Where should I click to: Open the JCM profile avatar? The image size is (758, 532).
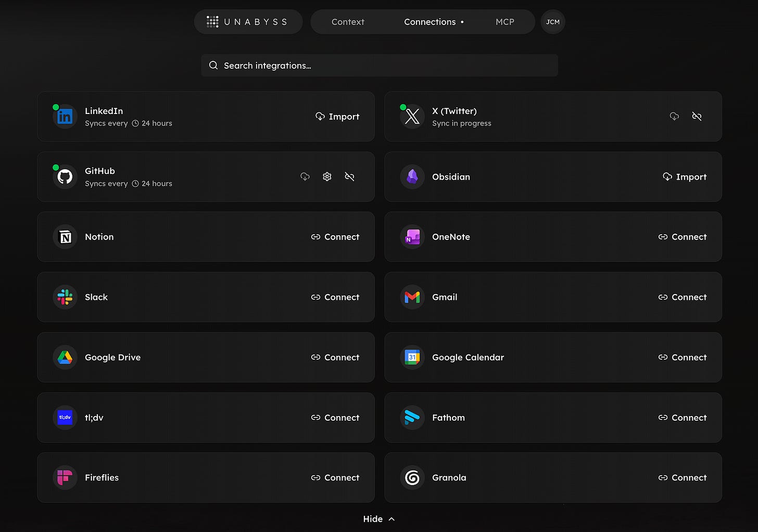point(553,22)
